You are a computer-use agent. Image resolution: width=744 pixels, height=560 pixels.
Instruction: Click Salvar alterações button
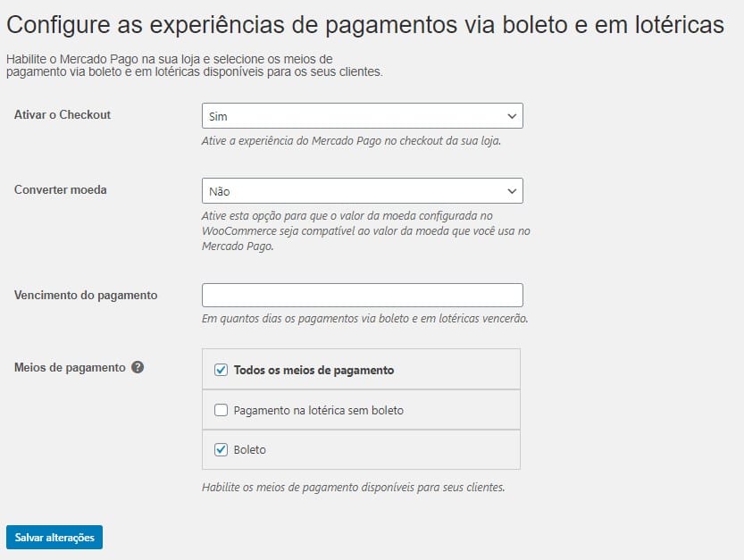pos(54,537)
